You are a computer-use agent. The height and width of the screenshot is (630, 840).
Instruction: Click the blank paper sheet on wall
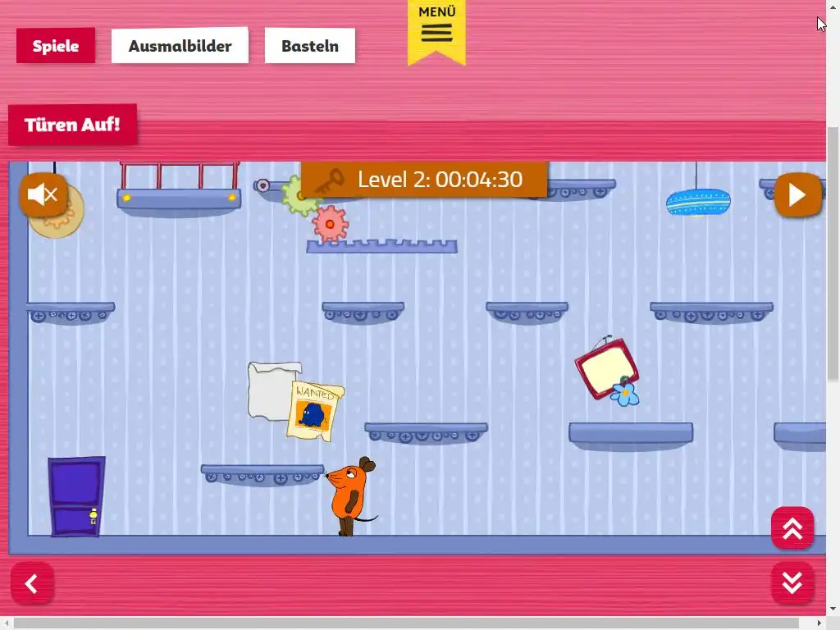click(271, 390)
